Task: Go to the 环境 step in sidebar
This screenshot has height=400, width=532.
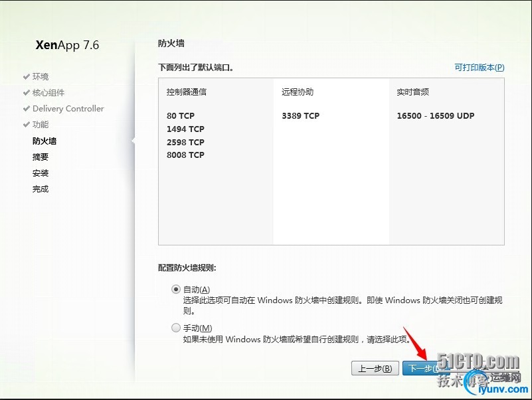Action: point(41,76)
